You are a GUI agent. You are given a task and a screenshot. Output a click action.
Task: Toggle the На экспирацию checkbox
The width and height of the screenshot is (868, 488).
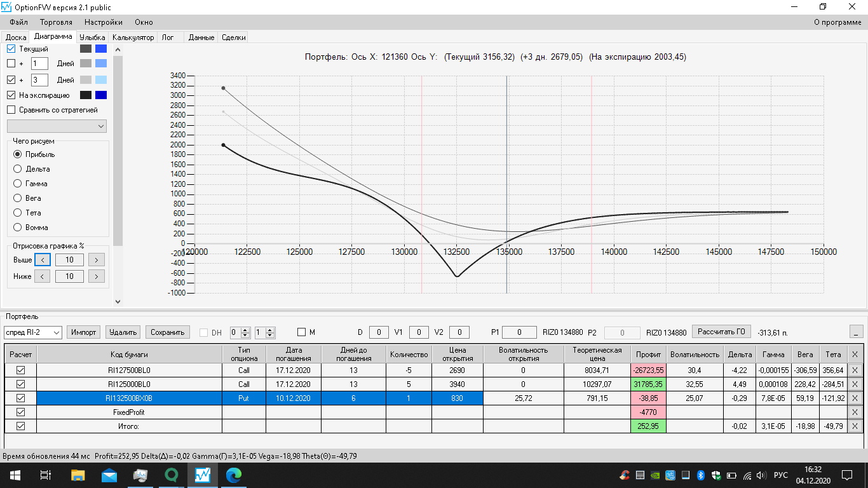pyautogui.click(x=11, y=95)
